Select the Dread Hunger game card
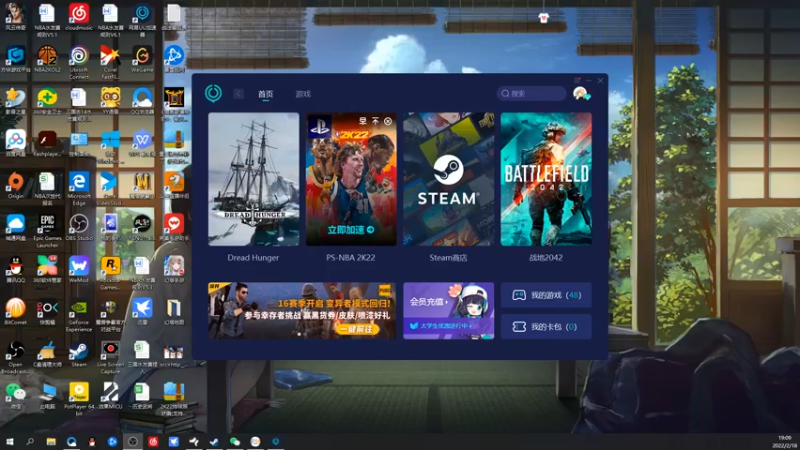Viewport: 800px width, 450px height. pyautogui.click(x=254, y=179)
